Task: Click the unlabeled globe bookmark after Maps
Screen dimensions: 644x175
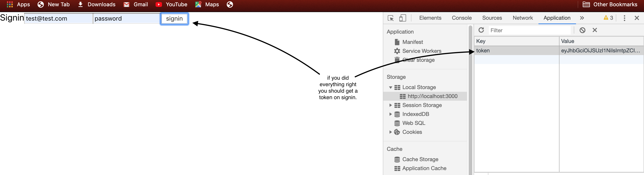Action: click(x=230, y=4)
